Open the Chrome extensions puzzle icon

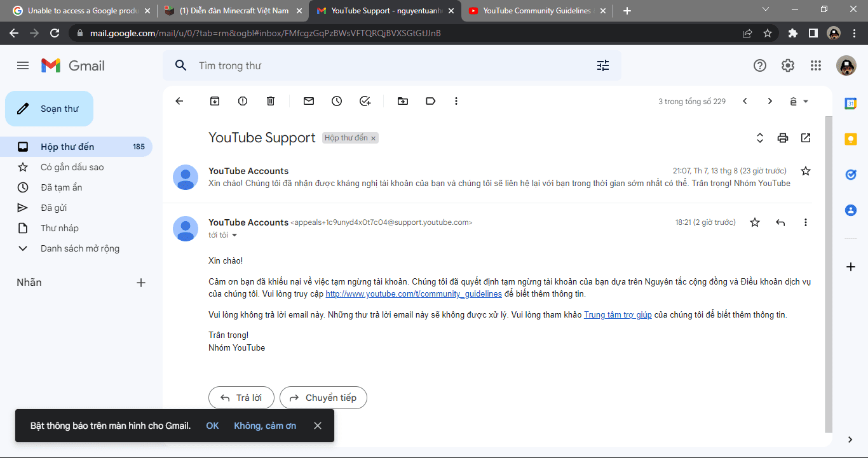pyautogui.click(x=792, y=33)
